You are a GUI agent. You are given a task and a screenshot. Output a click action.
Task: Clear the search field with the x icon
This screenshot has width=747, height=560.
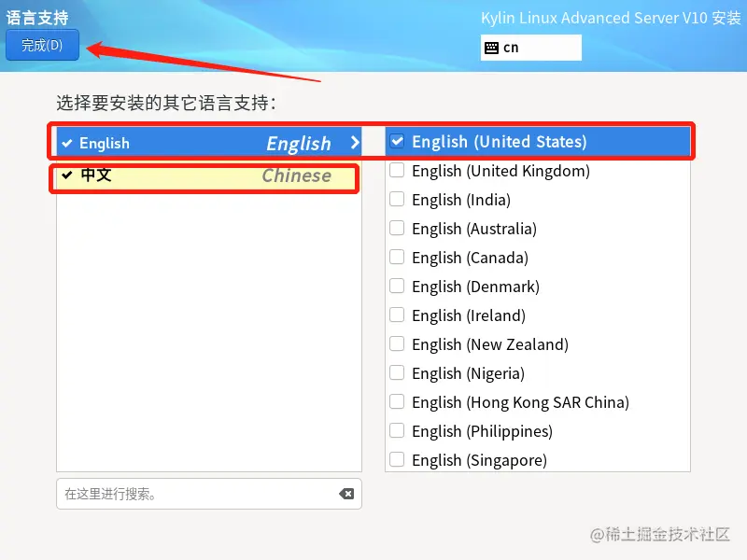click(x=346, y=494)
